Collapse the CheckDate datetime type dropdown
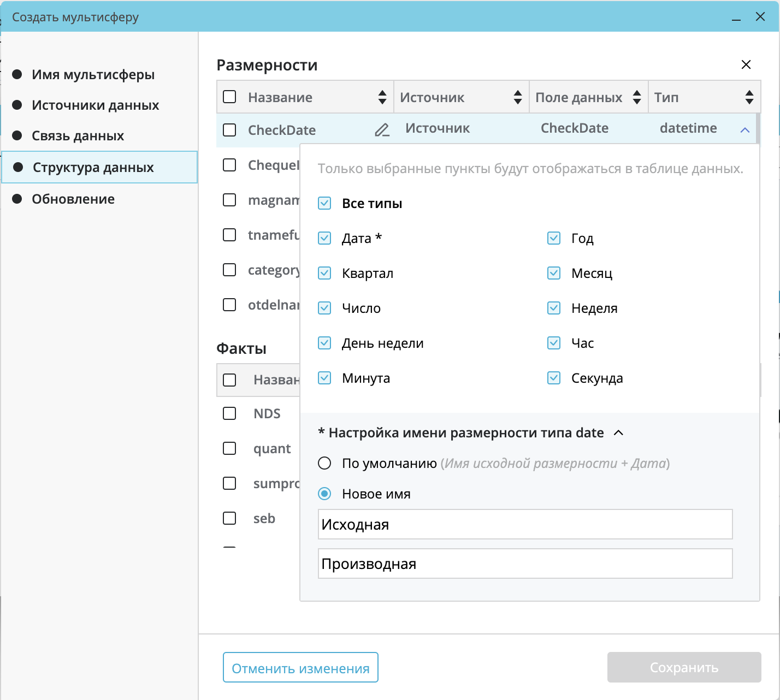Screen dimensions: 780x700 coord(744,130)
